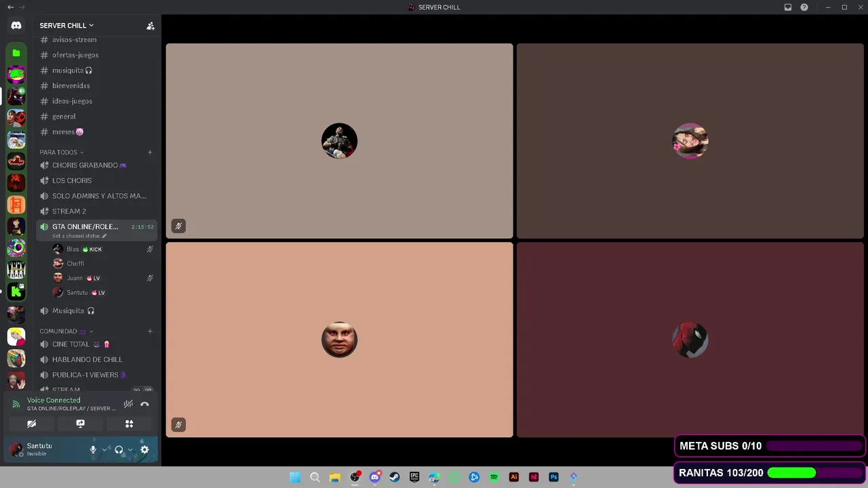Open OBS Studio from taskbar
This screenshot has width=868, height=488.
(x=355, y=477)
